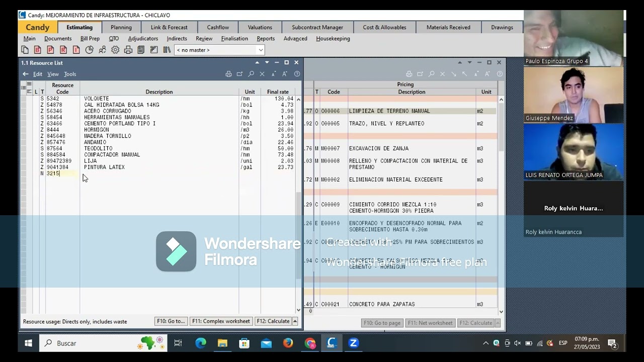
Task: Open the Reports menu
Action: 266,38
